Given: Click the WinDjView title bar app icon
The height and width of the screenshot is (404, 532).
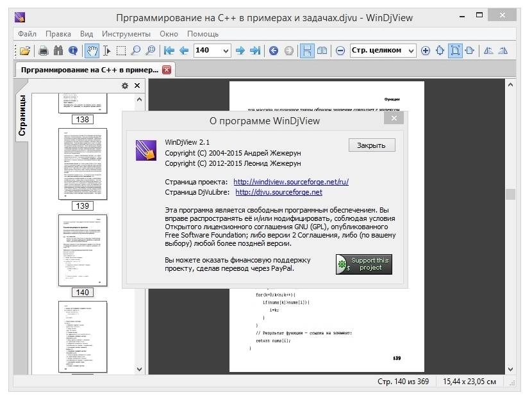Looking at the screenshot, I should point(20,17).
